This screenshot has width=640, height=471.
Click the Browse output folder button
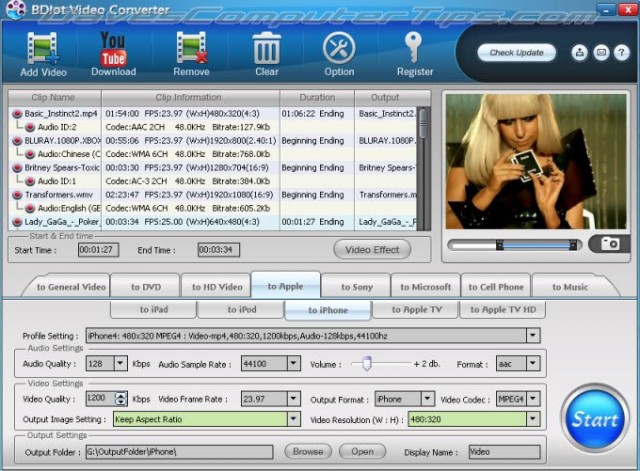(x=308, y=451)
